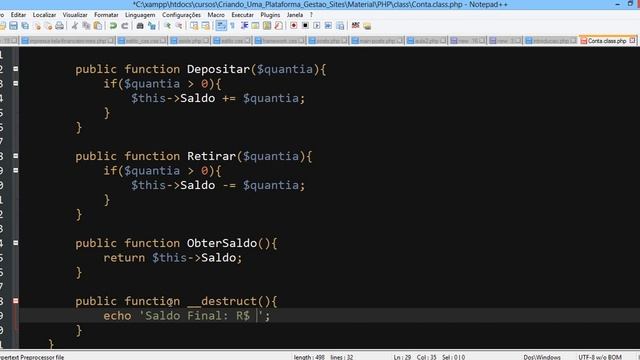Click the Save file toolbar icon
Image resolution: width=640 pixels, height=360 pixels.
pos(13,26)
